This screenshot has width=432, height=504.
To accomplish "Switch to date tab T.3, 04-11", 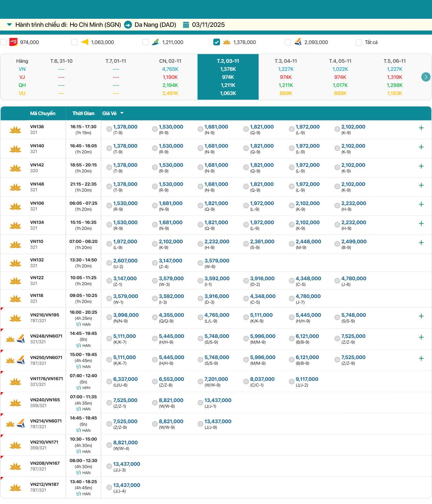I will pyautogui.click(x=285, y=77).
